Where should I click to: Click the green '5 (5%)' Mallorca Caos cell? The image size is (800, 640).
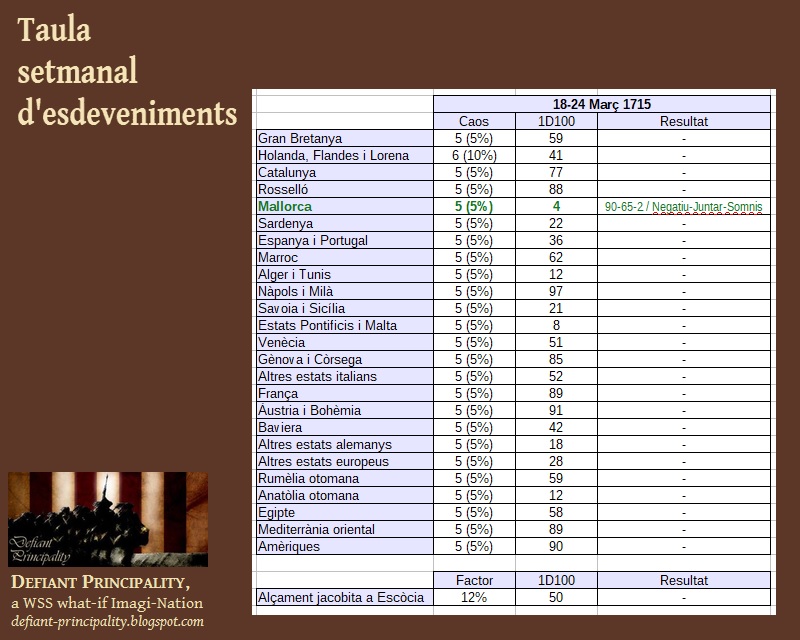click(474, 206)
